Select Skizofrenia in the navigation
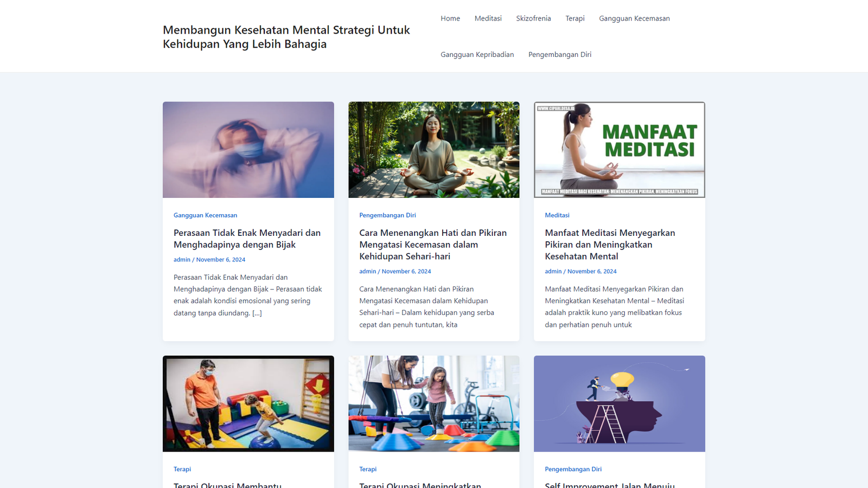Image resolution: width=868 pixels, height=488 pixels. (533, 18)
